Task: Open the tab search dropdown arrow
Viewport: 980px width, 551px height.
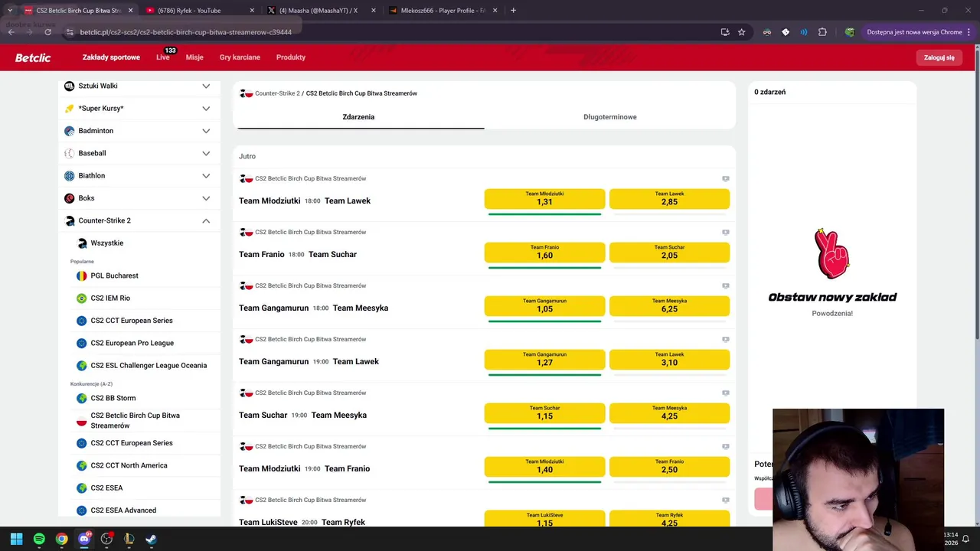Action: 10,11
